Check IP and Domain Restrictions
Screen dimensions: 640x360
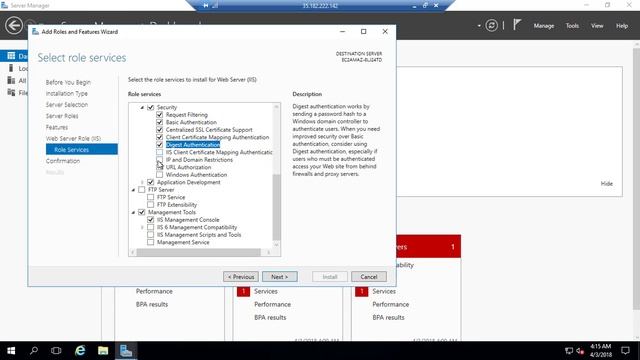(x=160, y=160)
